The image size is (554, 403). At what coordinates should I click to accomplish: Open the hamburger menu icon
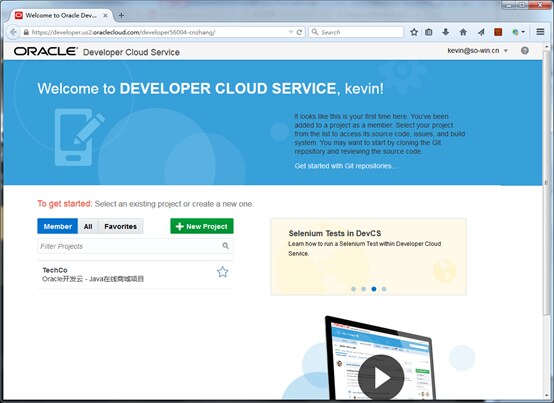[x=540, y=32]
